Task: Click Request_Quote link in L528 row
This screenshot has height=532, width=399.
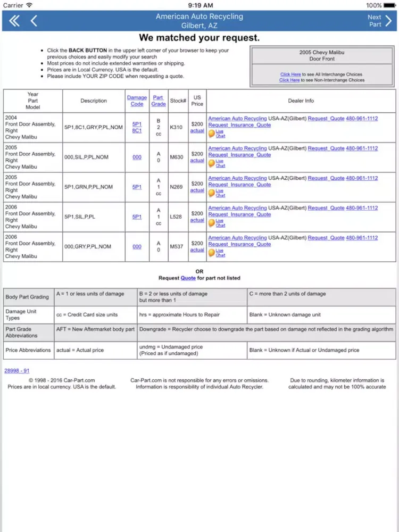Action: tap(326, 208)
